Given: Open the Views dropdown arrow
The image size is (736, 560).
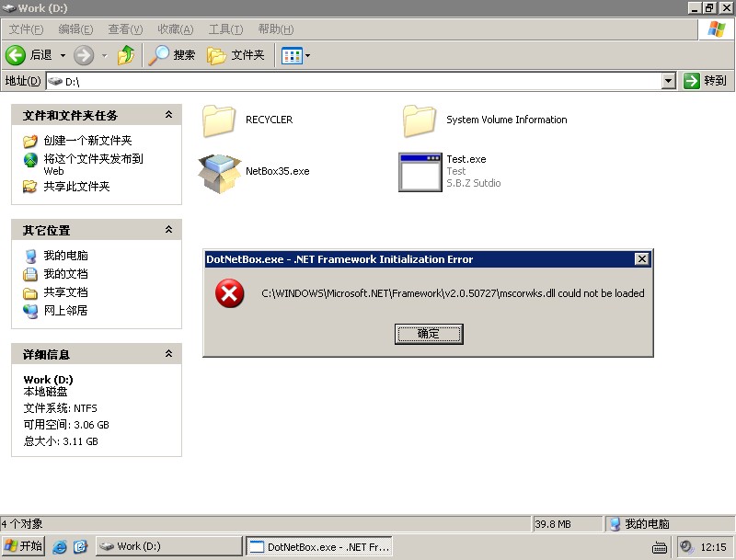Looking at the screenshot, I should click(x=308, y=56).
